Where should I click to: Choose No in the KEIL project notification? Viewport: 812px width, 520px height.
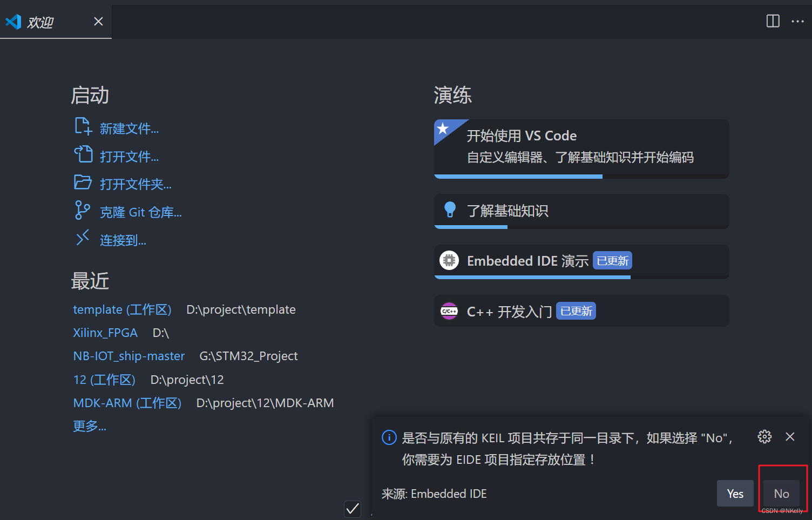point(781,494)
